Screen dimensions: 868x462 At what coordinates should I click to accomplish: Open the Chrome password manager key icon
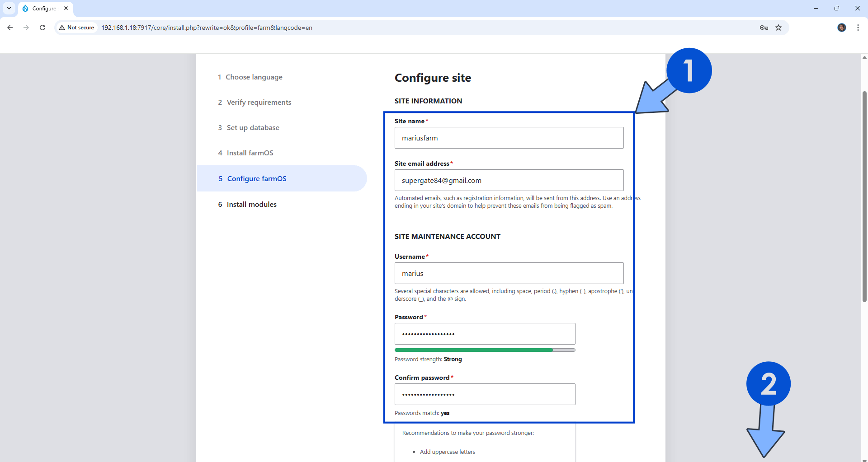[764, 28]
